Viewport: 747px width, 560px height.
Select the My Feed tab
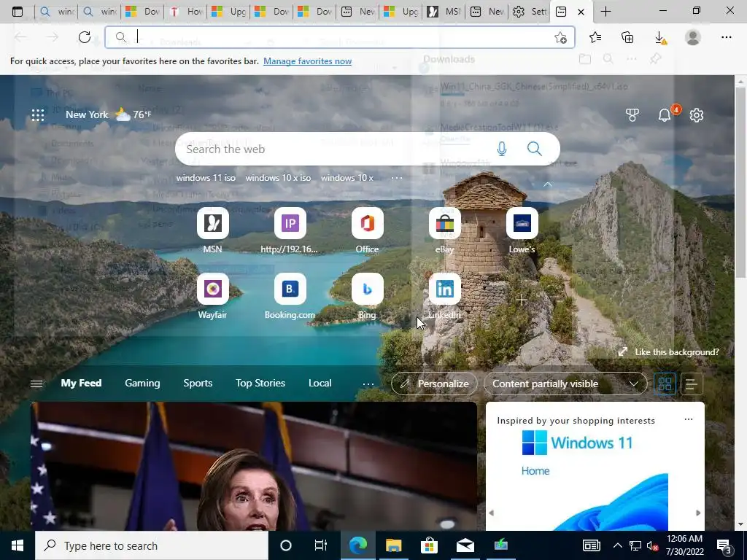(x=81, y=384)
